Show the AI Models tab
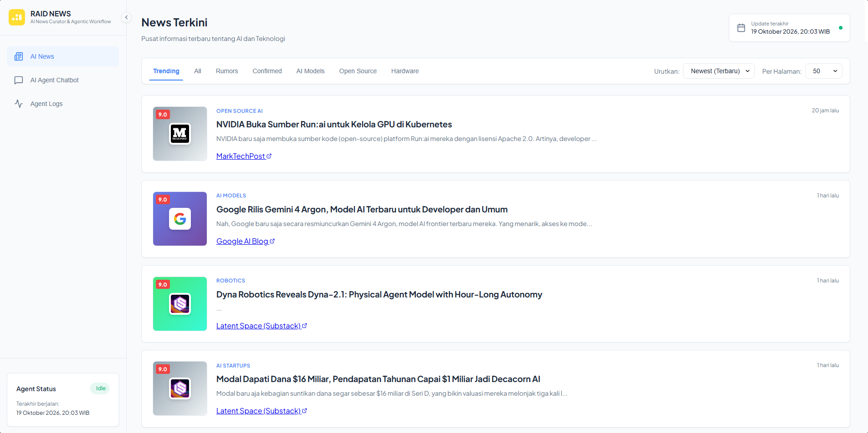The image size is (868, 433). [310, 71]
